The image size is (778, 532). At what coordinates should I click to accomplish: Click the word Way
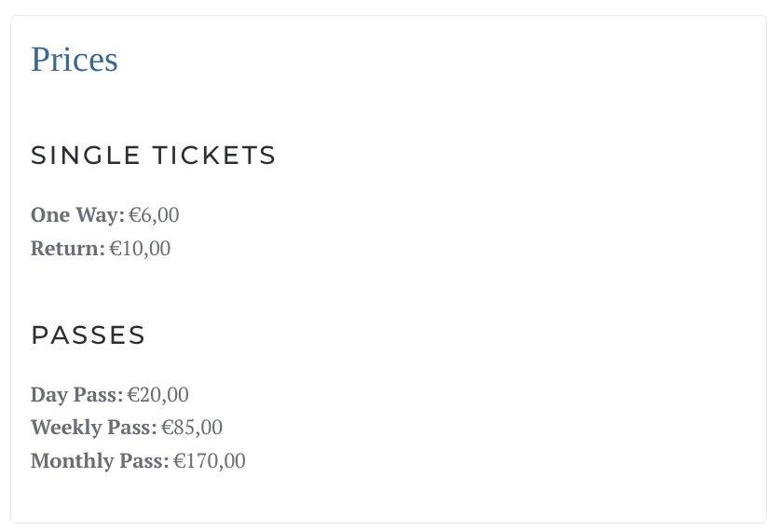point(100,215)
